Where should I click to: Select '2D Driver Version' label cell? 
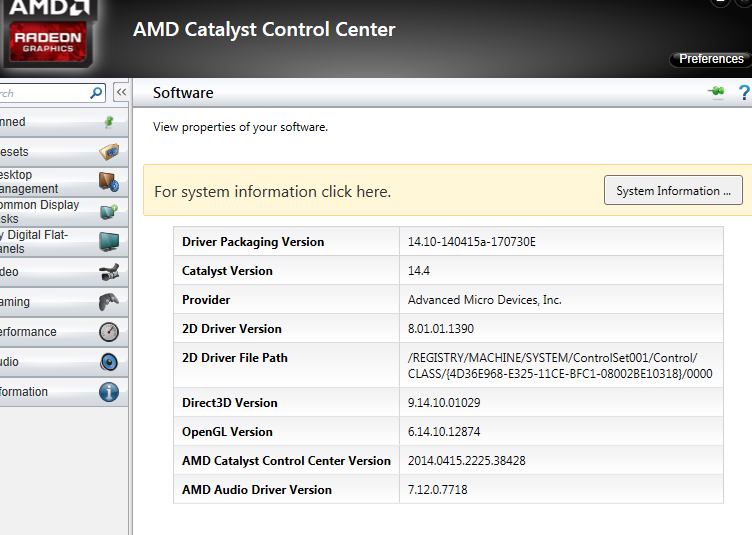[286, 328]
